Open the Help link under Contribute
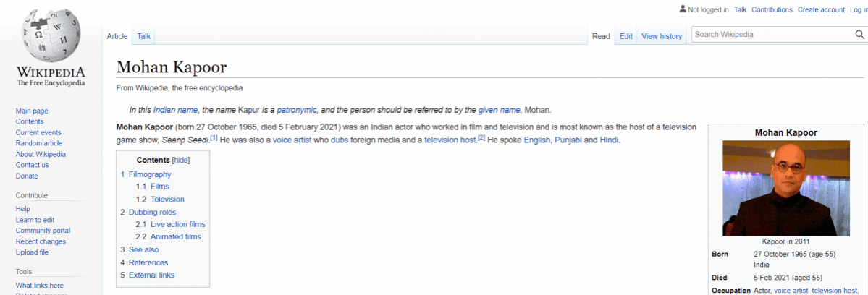 click(x=22, y=209)
